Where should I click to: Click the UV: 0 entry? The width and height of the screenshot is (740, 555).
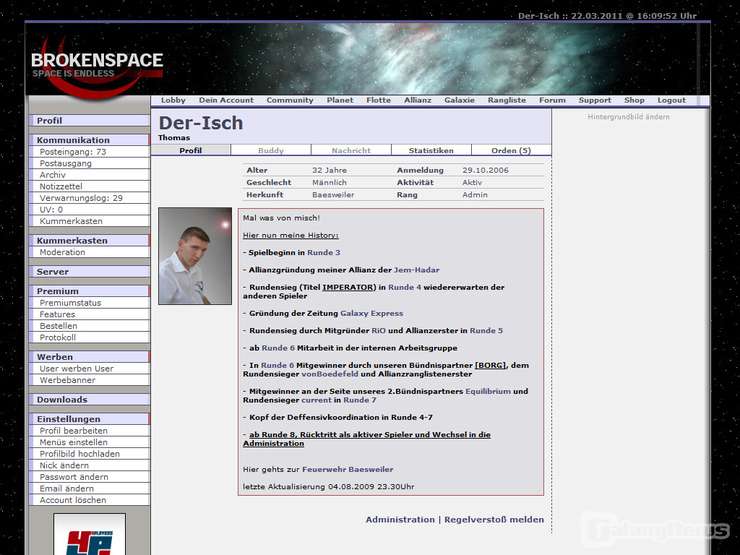(89, 210)
